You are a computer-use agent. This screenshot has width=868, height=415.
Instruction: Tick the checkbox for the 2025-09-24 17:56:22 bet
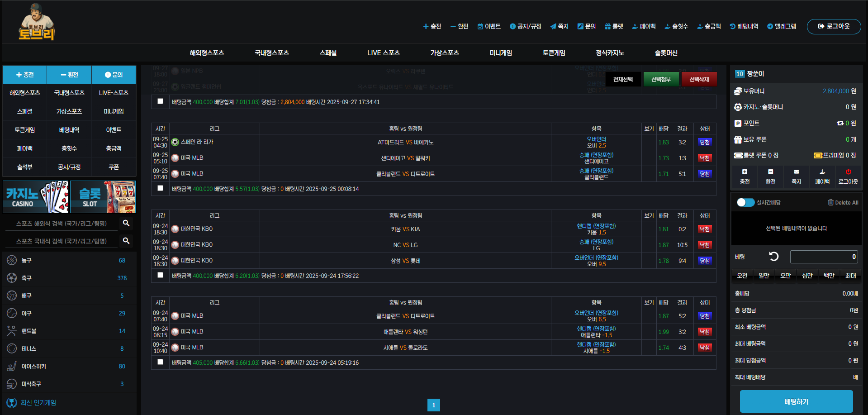point(160,275)
